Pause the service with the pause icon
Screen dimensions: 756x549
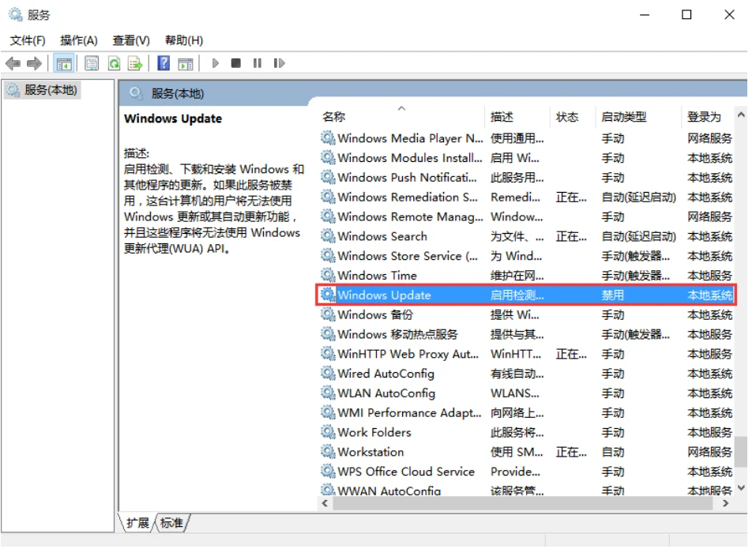tap(257, 63)
